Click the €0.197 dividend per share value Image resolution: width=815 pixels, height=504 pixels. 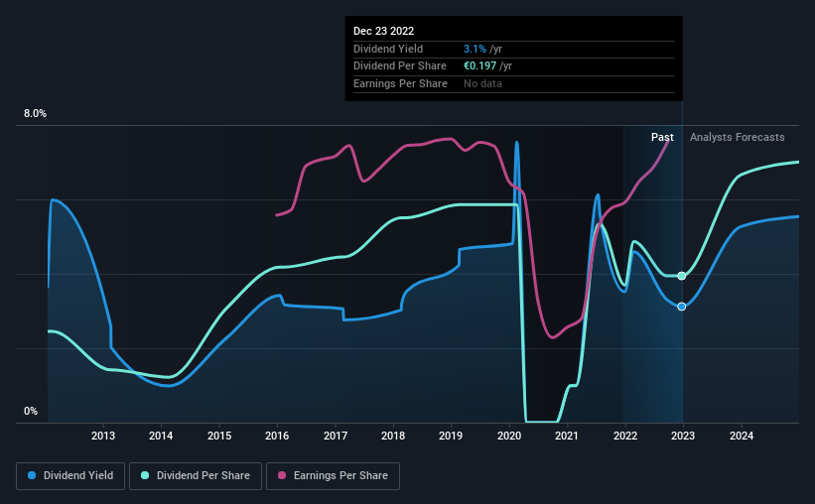479,66
